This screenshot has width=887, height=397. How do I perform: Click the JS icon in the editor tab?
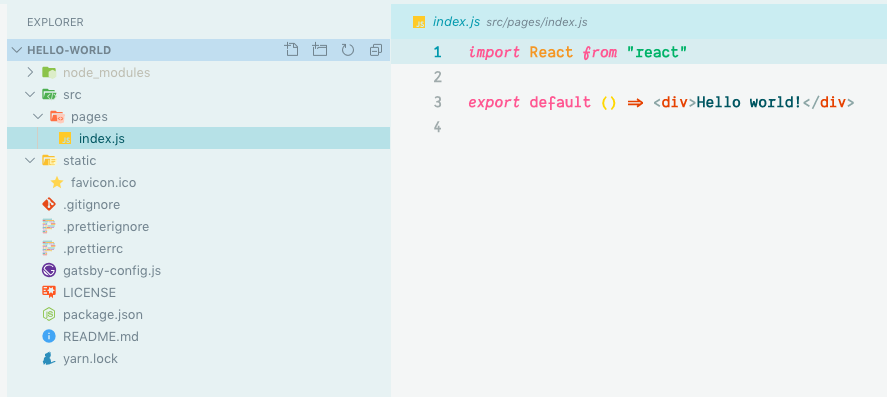[x=419, y=22]
